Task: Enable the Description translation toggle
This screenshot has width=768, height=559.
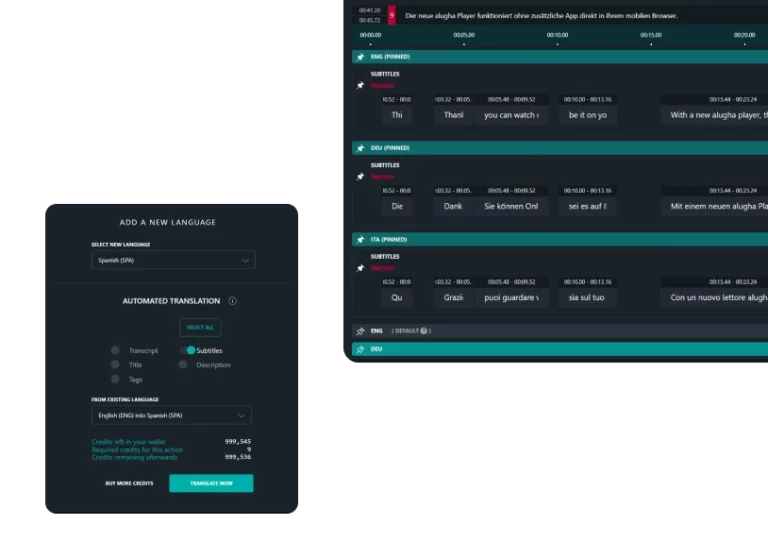Action: click(183, 365)
